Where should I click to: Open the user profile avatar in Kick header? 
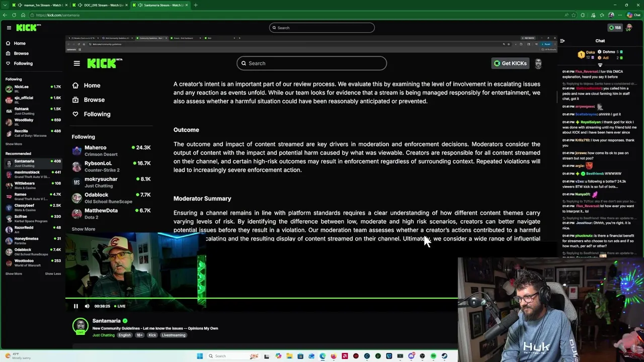[629, 28]
